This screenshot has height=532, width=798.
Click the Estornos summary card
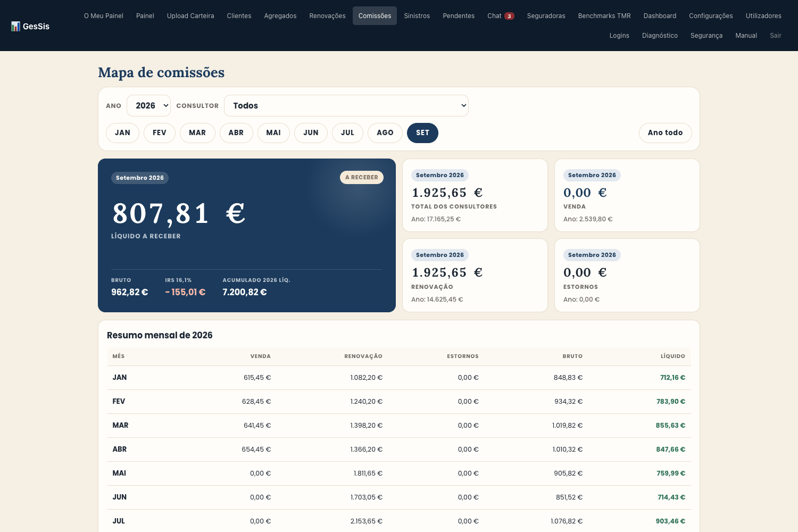point(627,275)
